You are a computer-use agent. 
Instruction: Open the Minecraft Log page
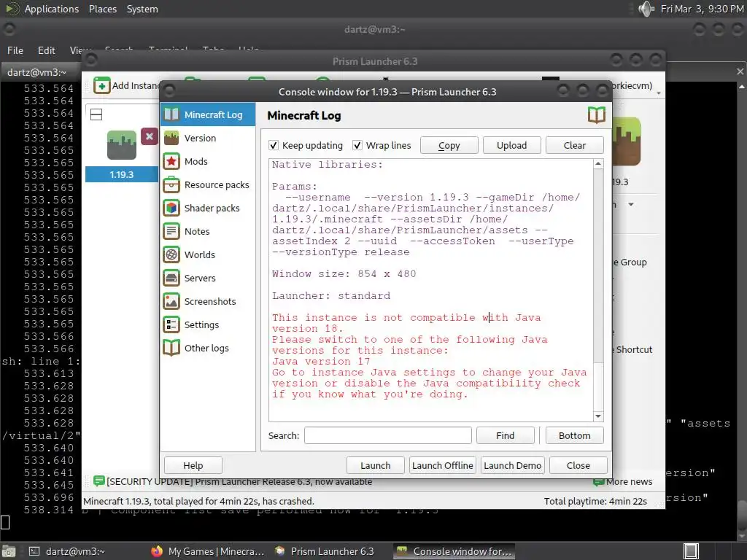pos(208,114)
